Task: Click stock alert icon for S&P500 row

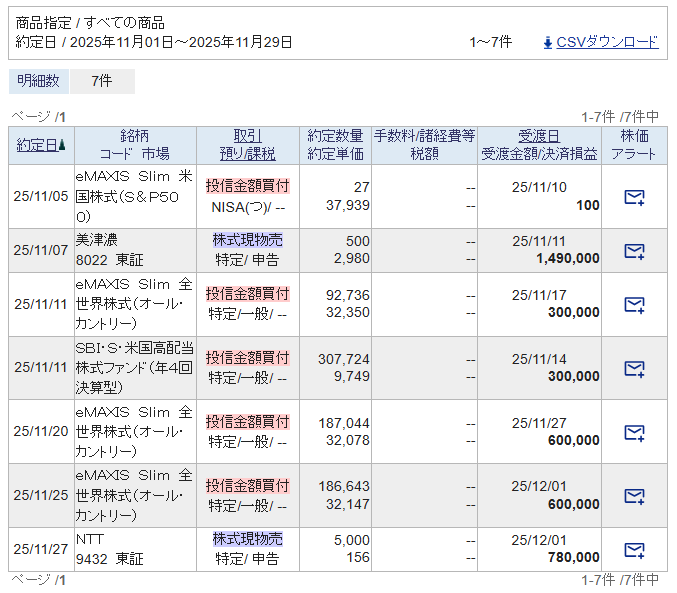Action: coord(634,197)
